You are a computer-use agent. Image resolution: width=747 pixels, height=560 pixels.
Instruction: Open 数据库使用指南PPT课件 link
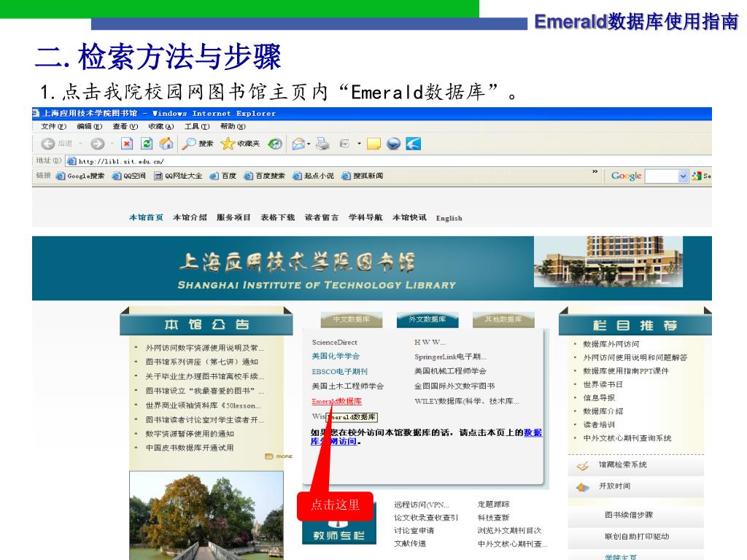point(626,370)
